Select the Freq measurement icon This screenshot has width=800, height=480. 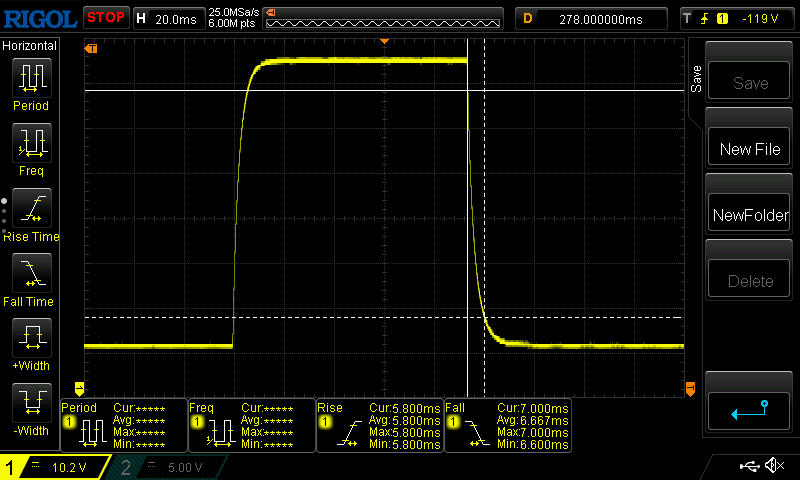pyautogui.click(x=30, y=143)
